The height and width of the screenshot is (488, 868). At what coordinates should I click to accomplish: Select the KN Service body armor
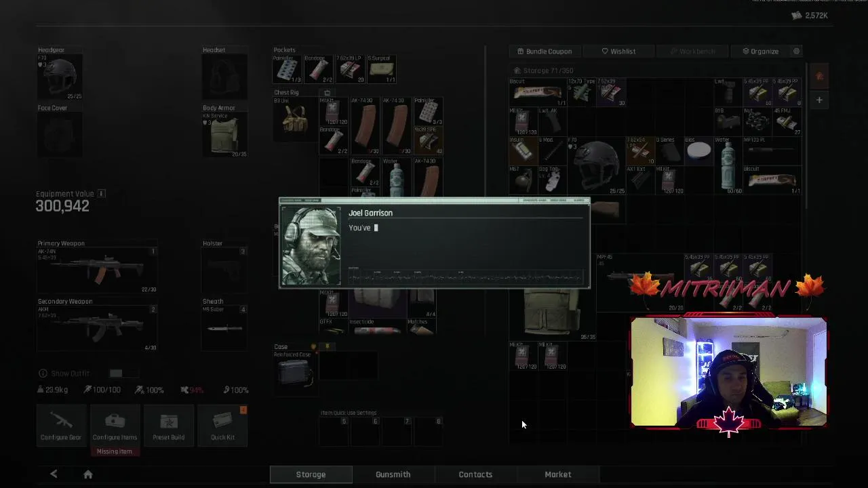224,135
